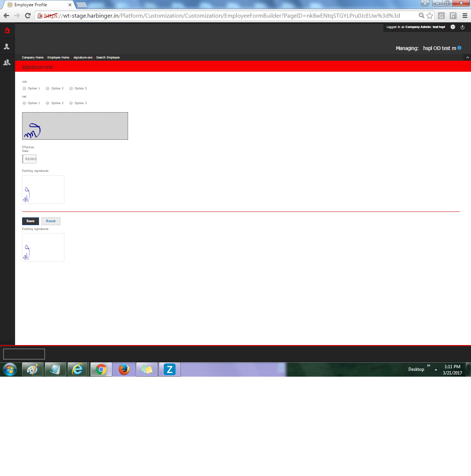The width and height of the screenshot is (471, 476).
Task: Show hidden system tray icons
Action: coord(436,369)
